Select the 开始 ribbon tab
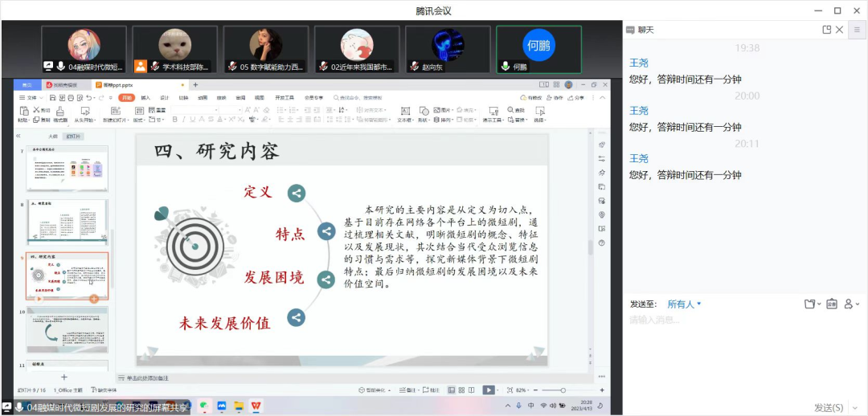Image resolution: width=868 pixels, height=416 pixels. click(125, 98)
